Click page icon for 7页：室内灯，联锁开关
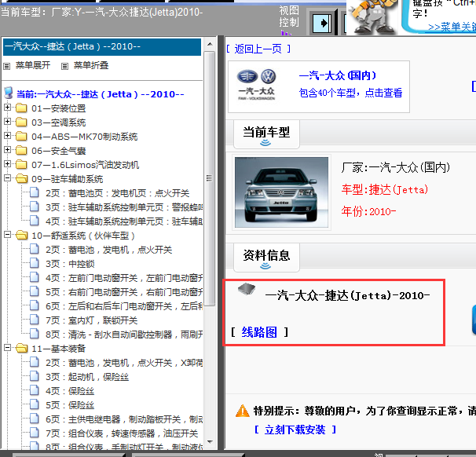This screenshot has width=476, height=457. click(x=34, y=320)
